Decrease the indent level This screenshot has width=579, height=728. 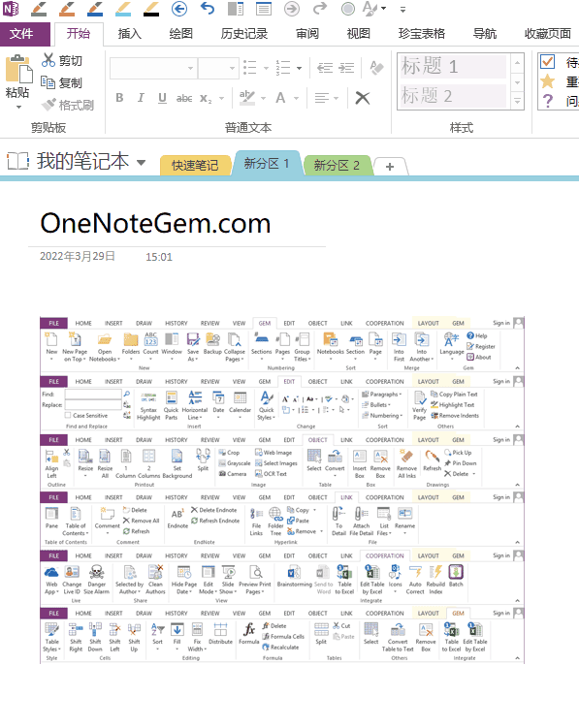[x=324, y=68]
